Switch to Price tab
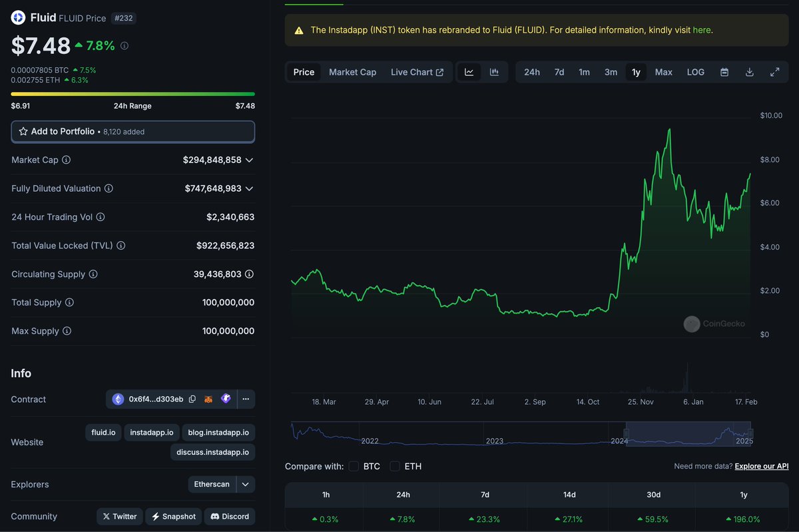Image resolution: width=799 pixels, height=532 pixels. (x=304, y=72)
